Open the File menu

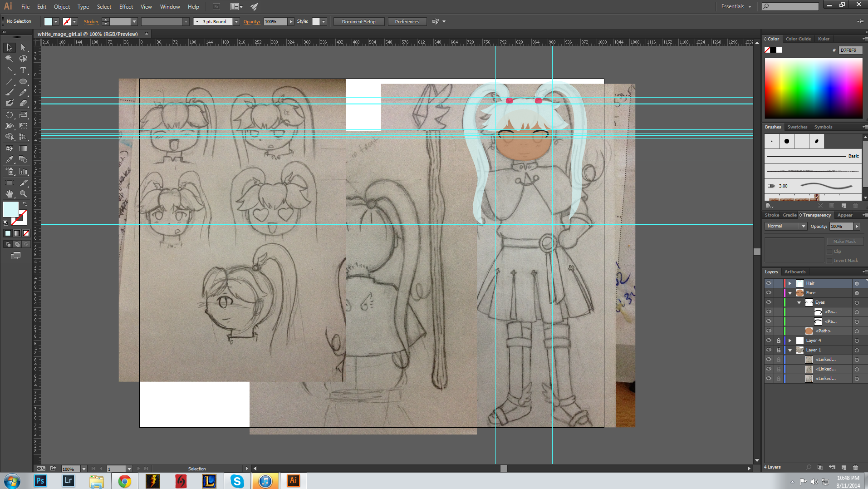coord(25,7)
